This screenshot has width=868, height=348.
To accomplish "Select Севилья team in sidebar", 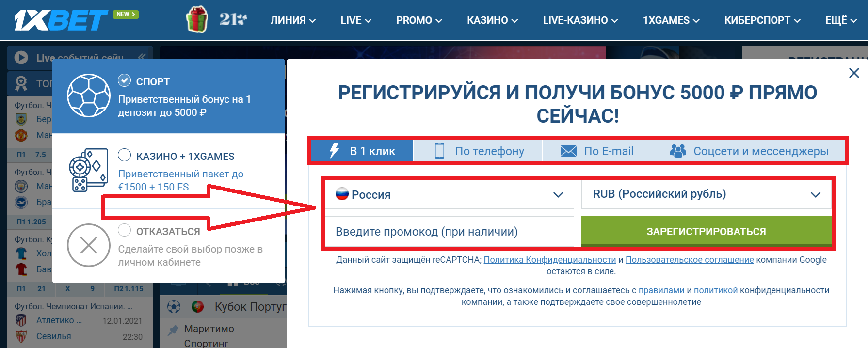I will point(54,336).
